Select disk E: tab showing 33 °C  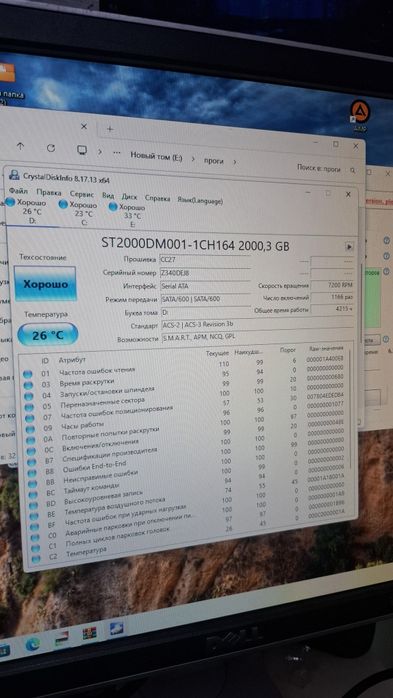point(128,215)
